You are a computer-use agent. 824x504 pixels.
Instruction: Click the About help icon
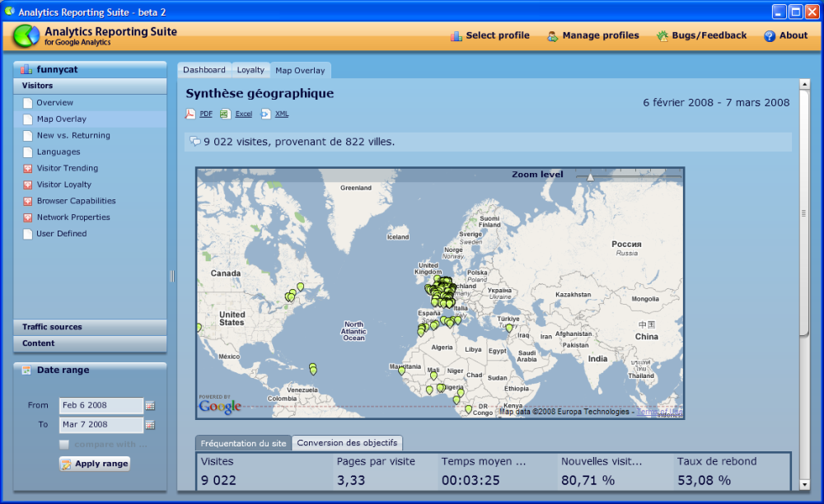tap(770, 36)
